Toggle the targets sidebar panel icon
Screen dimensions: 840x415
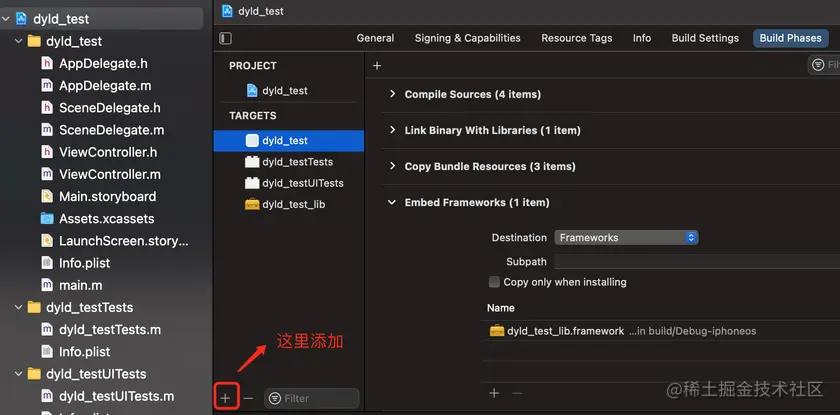(x=226, y=38)
